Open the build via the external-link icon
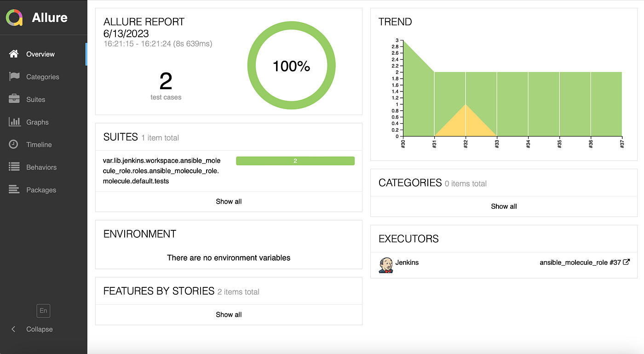644x354 pixels. coord(626,262)
